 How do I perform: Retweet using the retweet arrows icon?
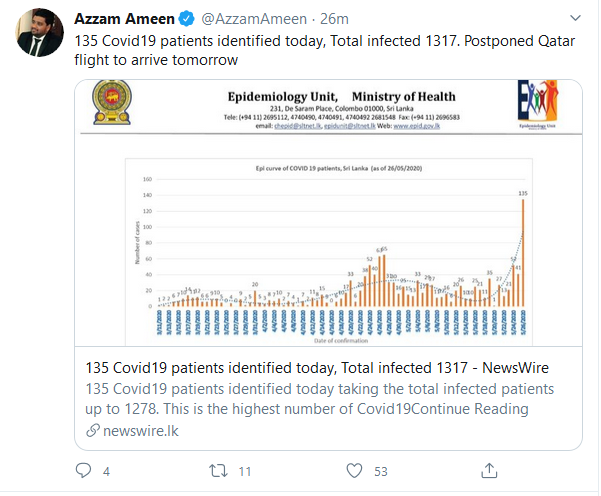pyautogui.click(x=218, y=471)
